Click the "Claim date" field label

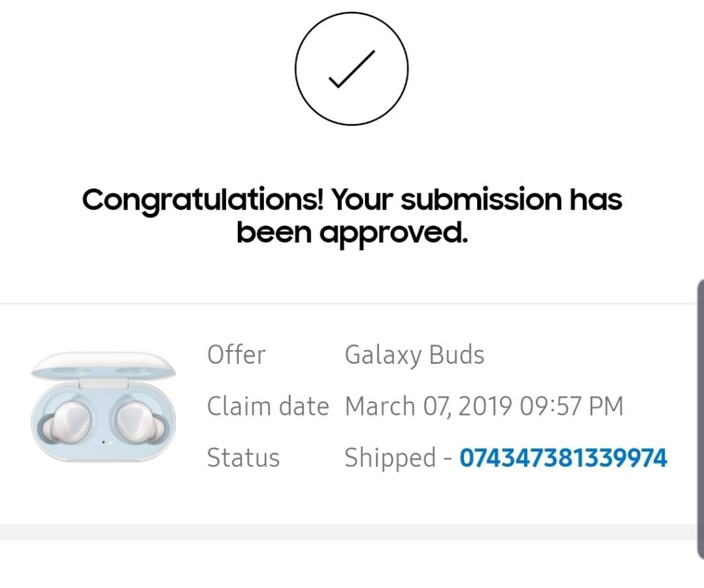(268, 406)
